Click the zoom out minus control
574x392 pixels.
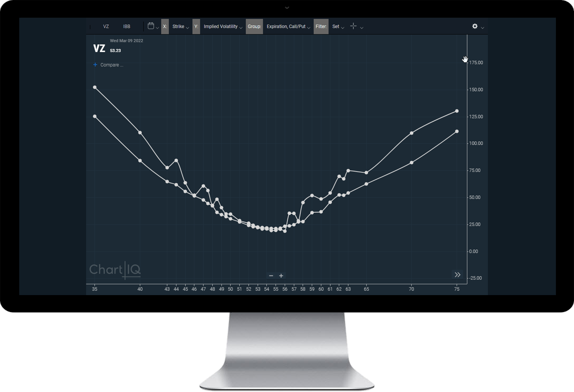[x=271, y=276]
